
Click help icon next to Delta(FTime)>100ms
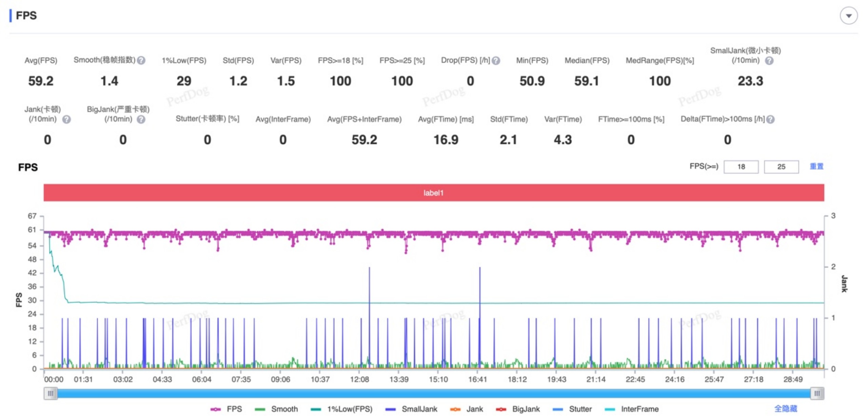coord(770,119)
